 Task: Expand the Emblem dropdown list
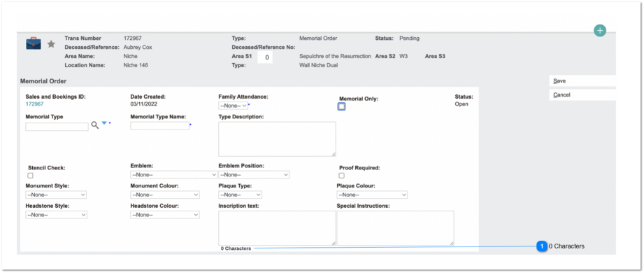click(173, 175)
